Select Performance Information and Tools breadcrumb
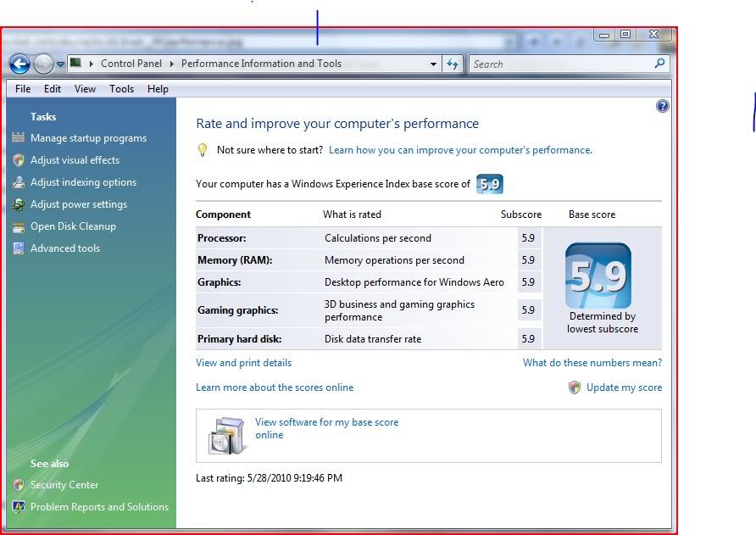This screenshot has width=756, height=535. click(x=261, y=64)
